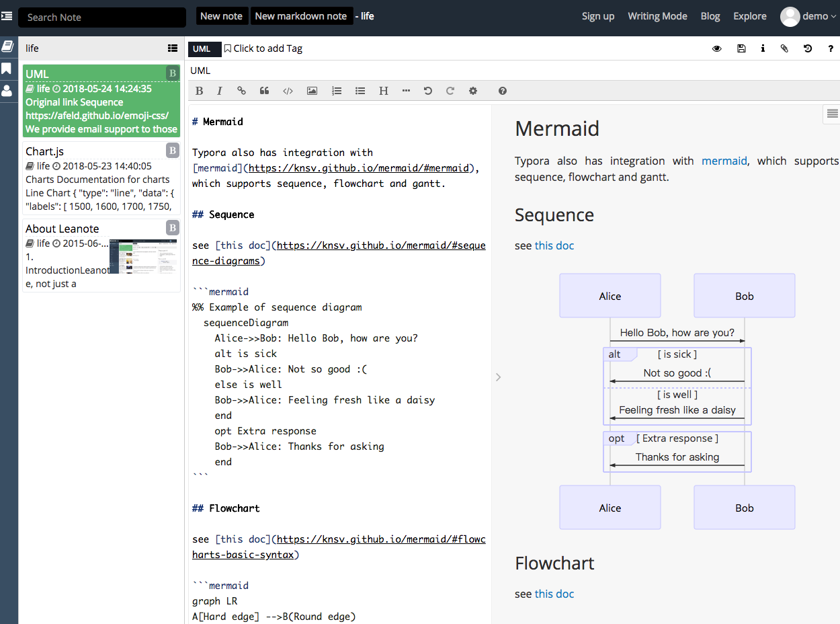Select the UML tag label

tap(204, 48)
